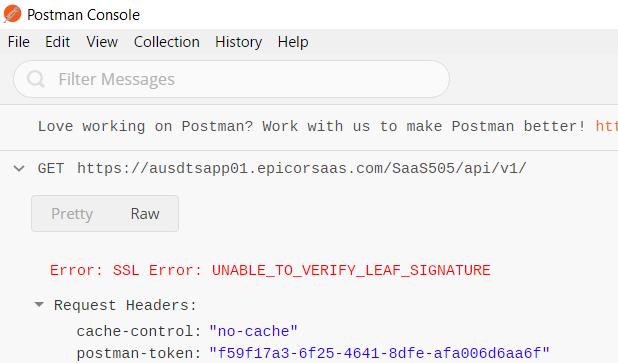Open the File menu
618x363 pixels.
click(x=19, y=42)
